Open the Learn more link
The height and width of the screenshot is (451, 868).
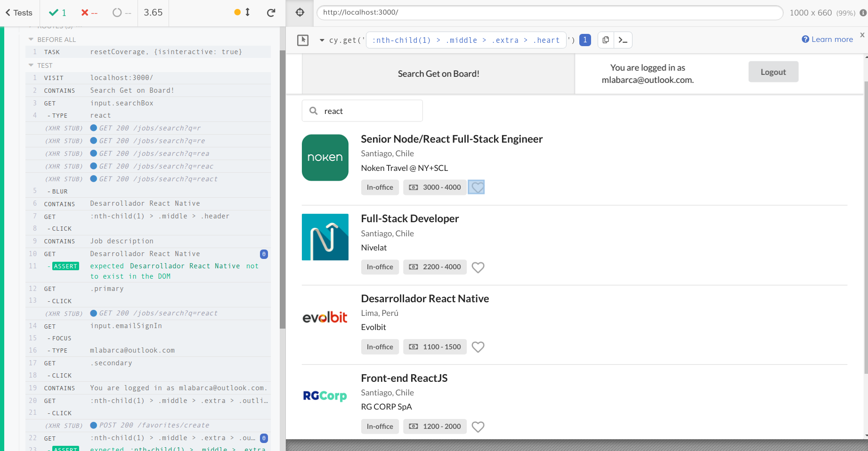(x=827, y=39)
